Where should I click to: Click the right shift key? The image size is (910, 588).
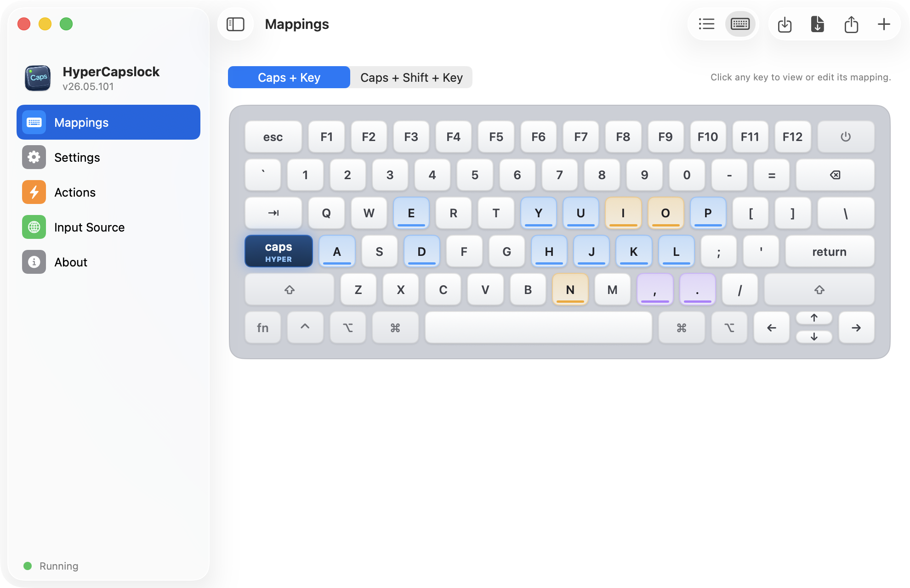pyautogui.click(x=819, y=289)
